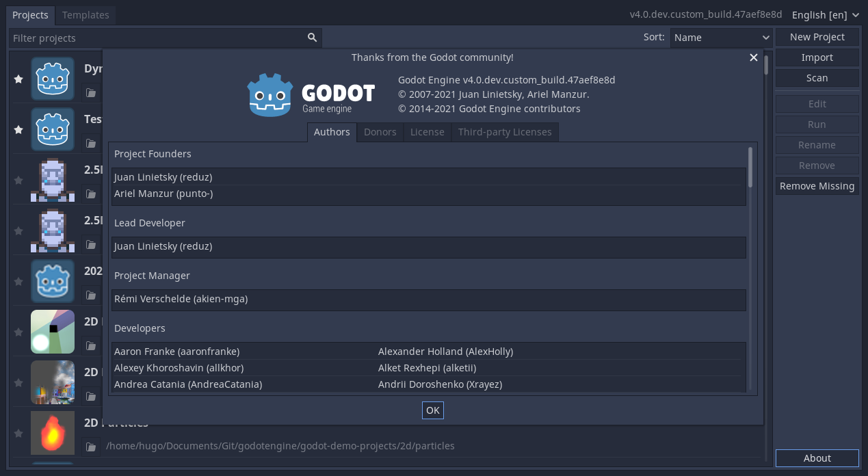
Task: Toggle favorite star for Tes project
Action: pos(18,130)
